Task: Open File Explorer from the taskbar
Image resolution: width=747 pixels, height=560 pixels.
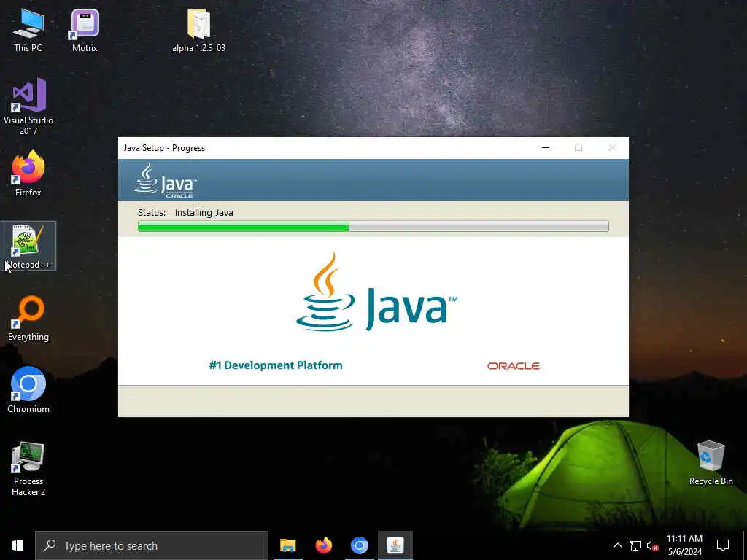Action: pyautogui.click(x=287, y=545)
